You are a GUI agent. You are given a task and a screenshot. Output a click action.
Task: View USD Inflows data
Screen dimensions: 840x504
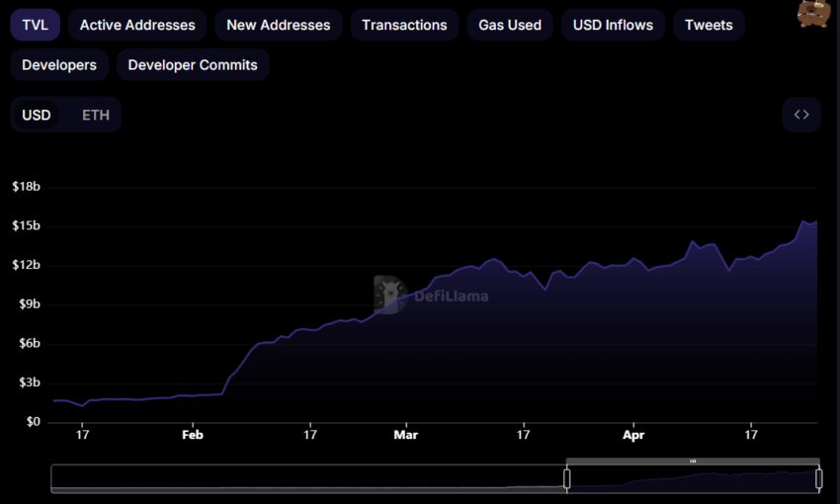point(613,25)
